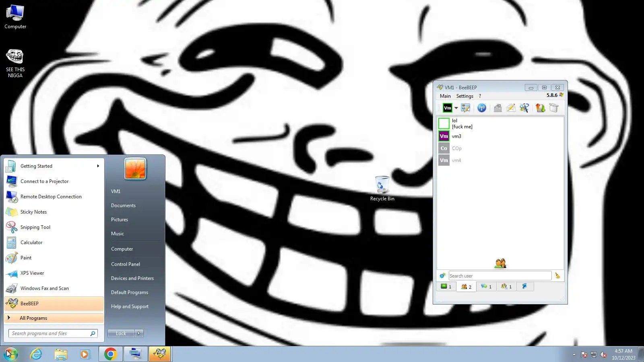644x362 pixels.
Task: Switch to the users tab with count 2
Action: click(x=466, y=286)
